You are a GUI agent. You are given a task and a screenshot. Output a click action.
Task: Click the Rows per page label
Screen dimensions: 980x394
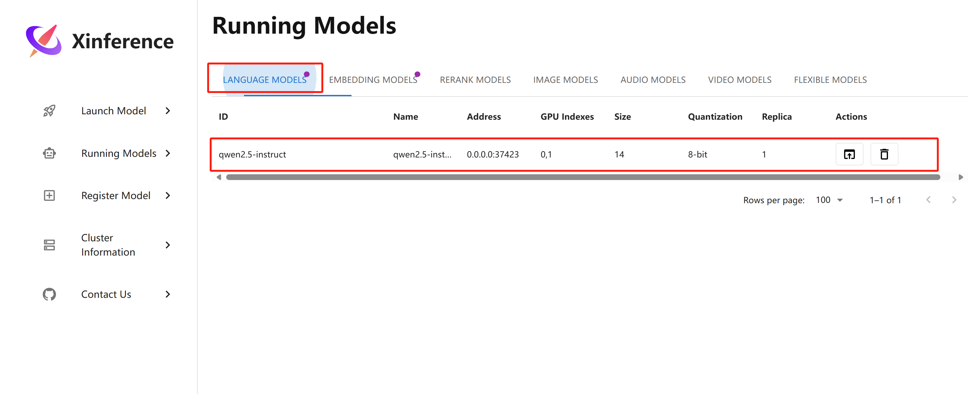(774, 200)
